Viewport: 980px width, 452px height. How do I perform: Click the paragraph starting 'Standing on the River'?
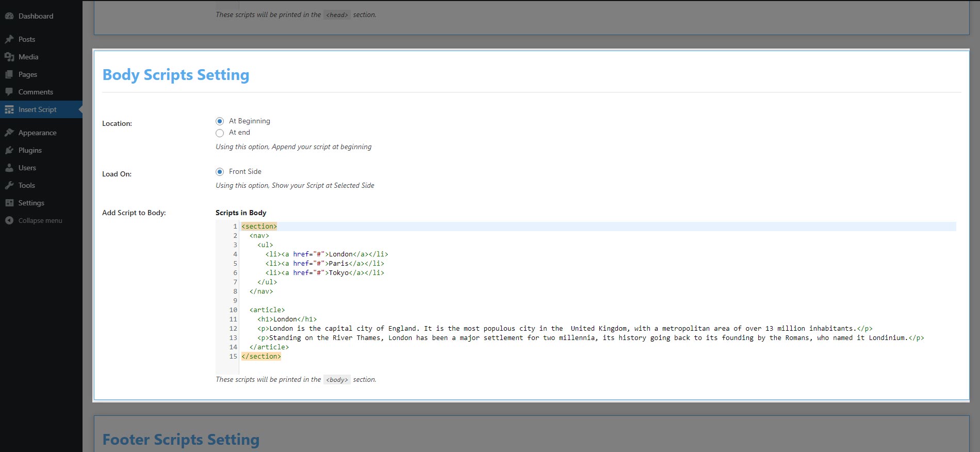coord(591,338)
